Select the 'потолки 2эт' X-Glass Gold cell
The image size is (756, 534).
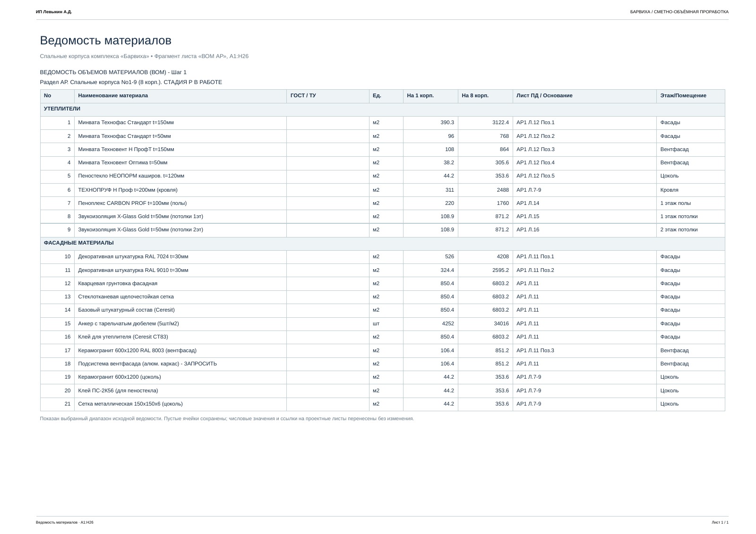point(180,230)
